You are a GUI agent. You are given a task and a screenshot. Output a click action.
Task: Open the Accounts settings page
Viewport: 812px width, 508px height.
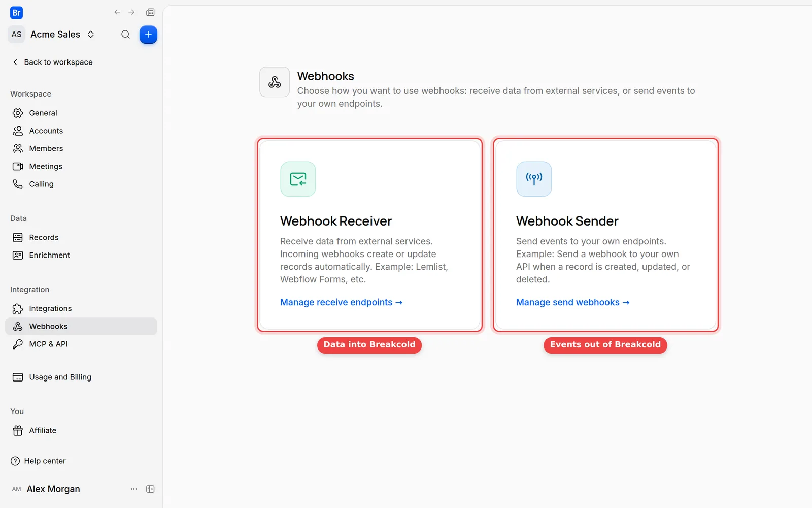pyautogui.click(x=81, y=131)
